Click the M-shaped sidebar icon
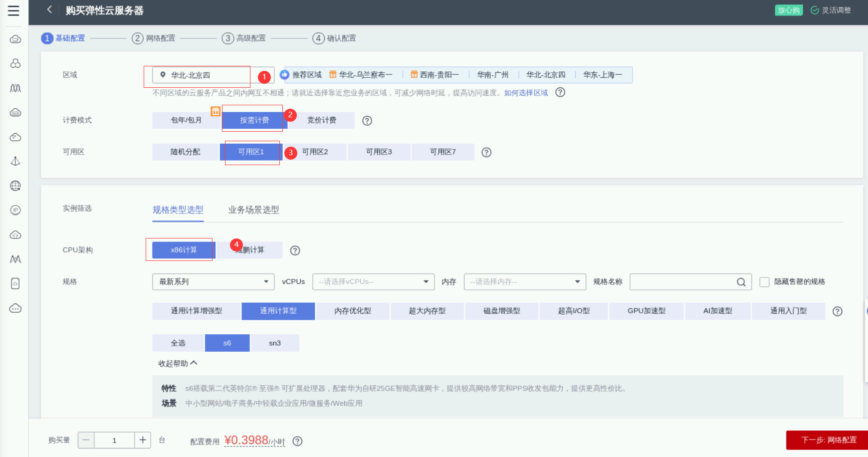Image resolution: width=868 pixels, height=457 pixels. pos(15,259)
